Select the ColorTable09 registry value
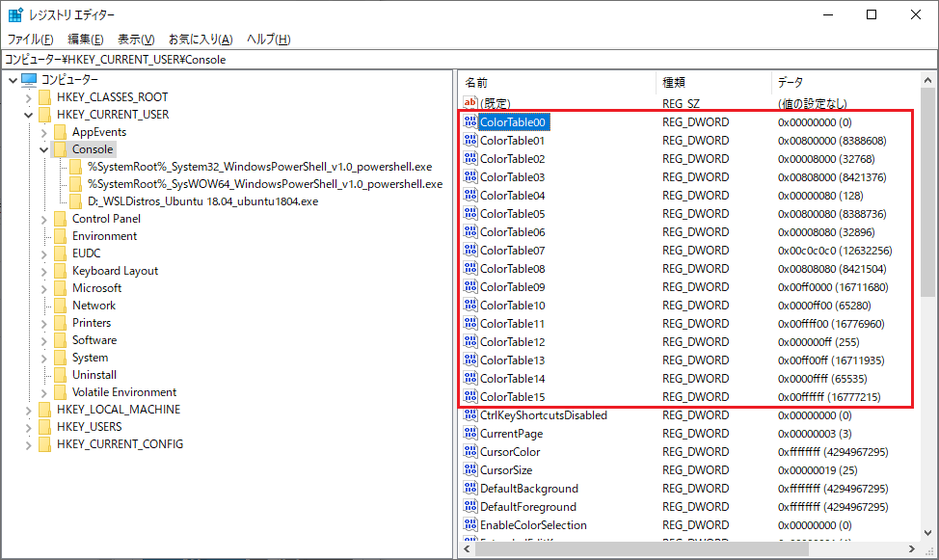Viewport: 939px width, 560px height. click(515, 286)
